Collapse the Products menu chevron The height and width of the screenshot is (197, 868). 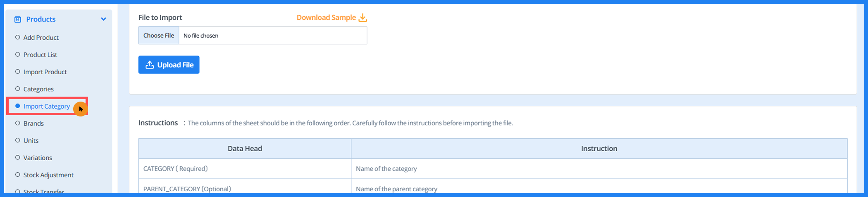click(x=103, y=19)
